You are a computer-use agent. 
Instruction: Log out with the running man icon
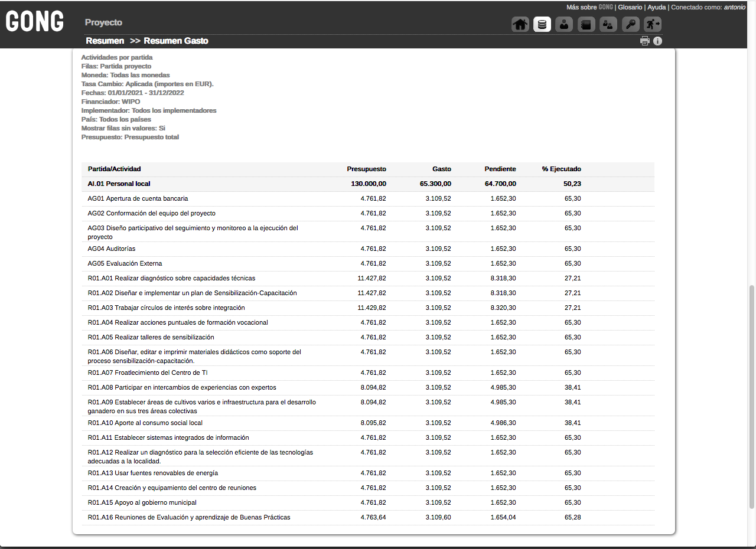653,24
